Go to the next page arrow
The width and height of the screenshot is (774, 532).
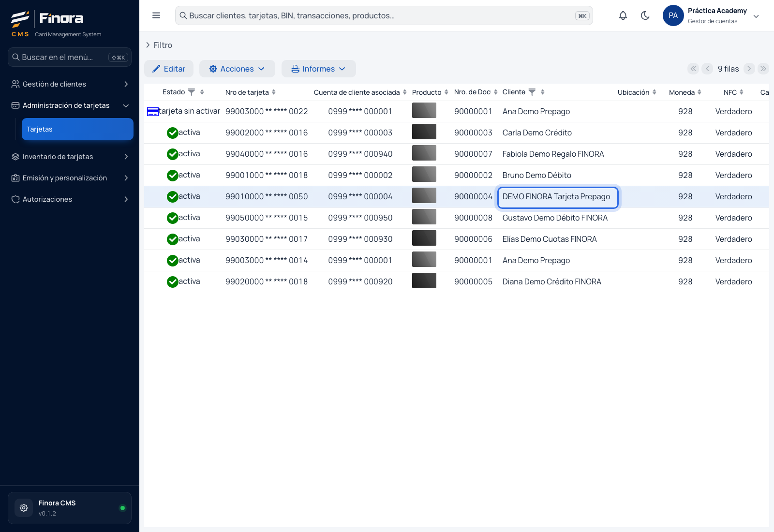[x=749, y=69]
